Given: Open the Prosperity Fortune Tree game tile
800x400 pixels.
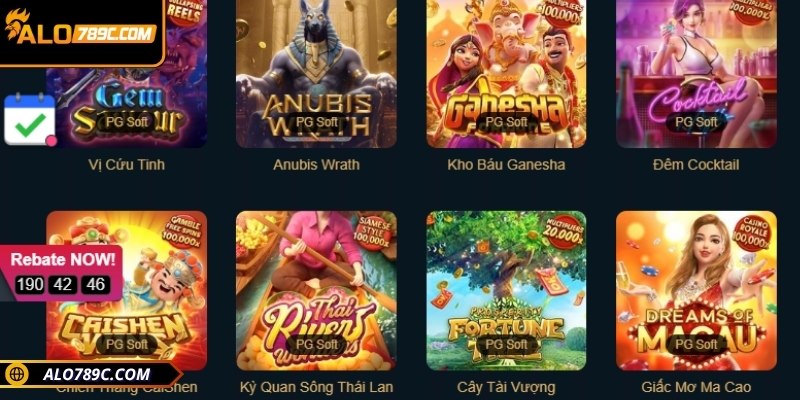Looking at the screenshot, I should click(x=506, y=290).
